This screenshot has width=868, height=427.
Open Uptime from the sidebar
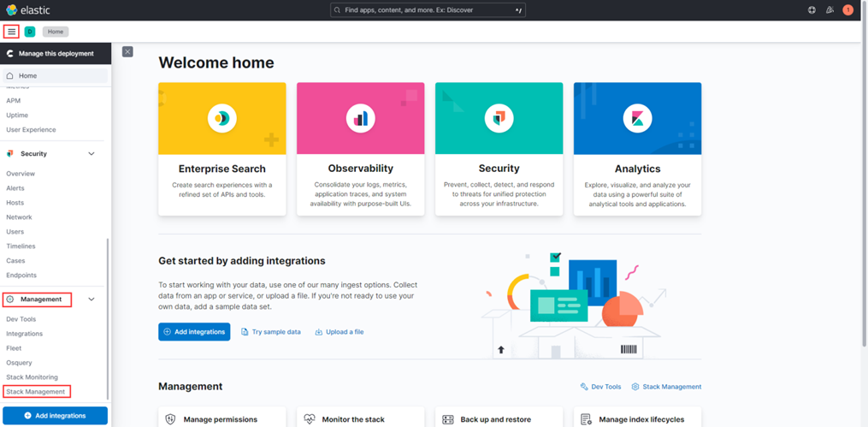[x=17, y=116]
